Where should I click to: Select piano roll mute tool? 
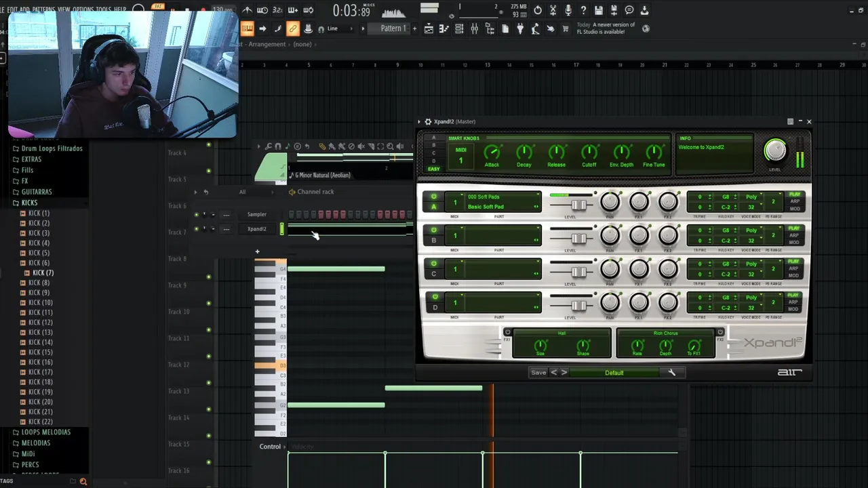(x=361, y=146)
